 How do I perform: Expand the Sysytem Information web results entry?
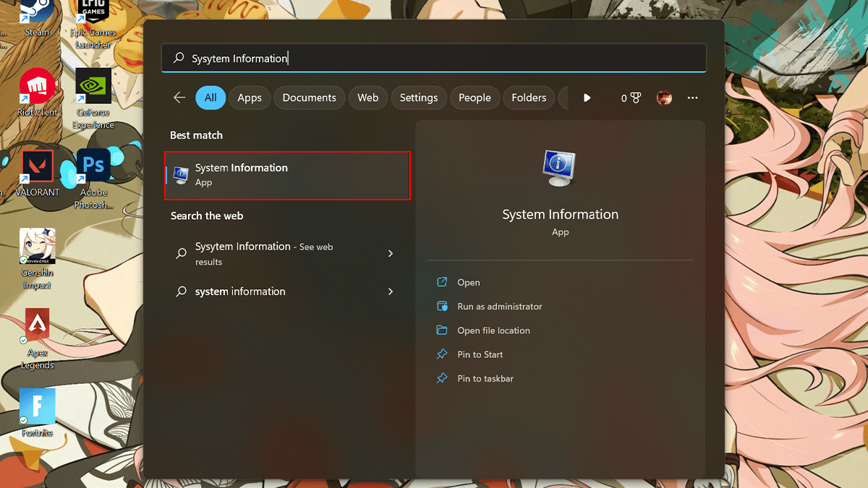tap(390, 254)
